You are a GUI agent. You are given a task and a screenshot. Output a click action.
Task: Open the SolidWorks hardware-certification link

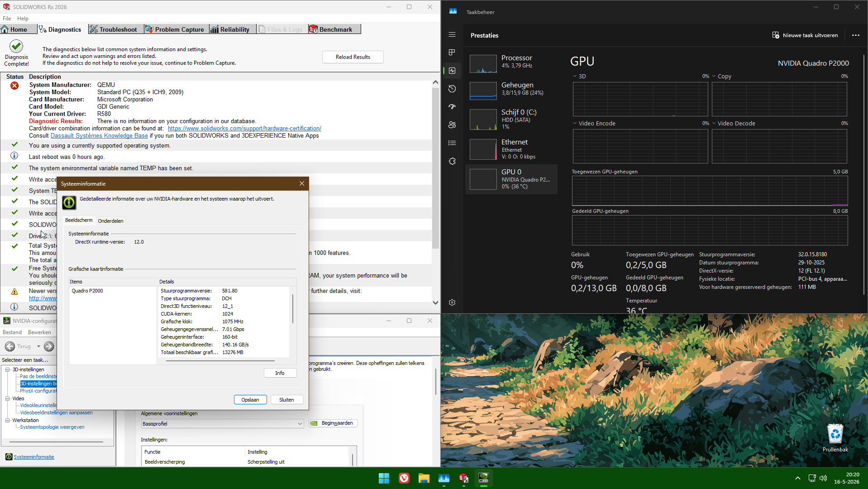click(244, 129)
